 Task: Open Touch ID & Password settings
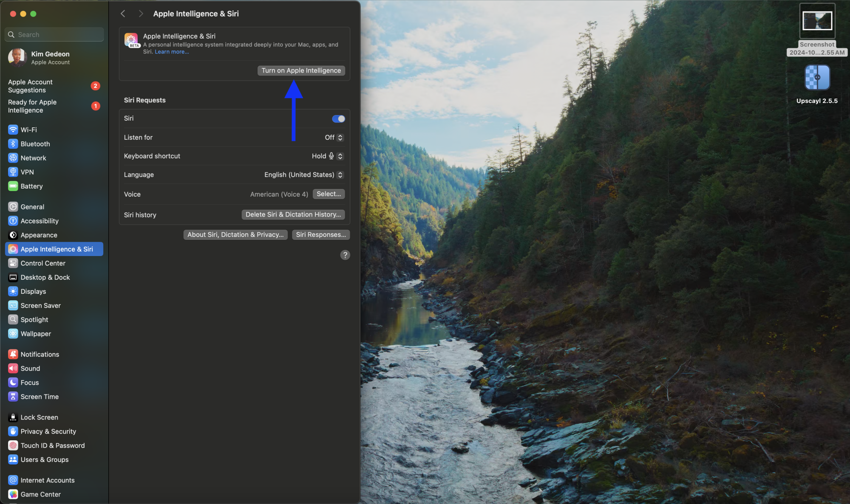click(52, 445)
